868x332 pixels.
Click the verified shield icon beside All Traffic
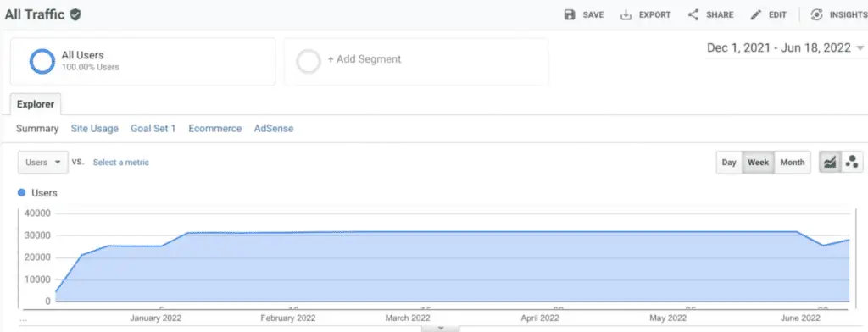(x=75, y=15)
